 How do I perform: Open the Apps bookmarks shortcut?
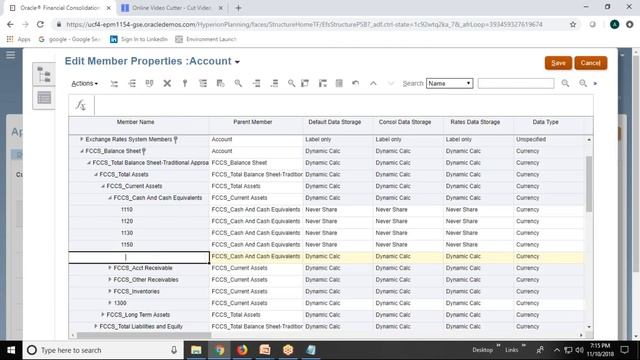tap(19, 39)
